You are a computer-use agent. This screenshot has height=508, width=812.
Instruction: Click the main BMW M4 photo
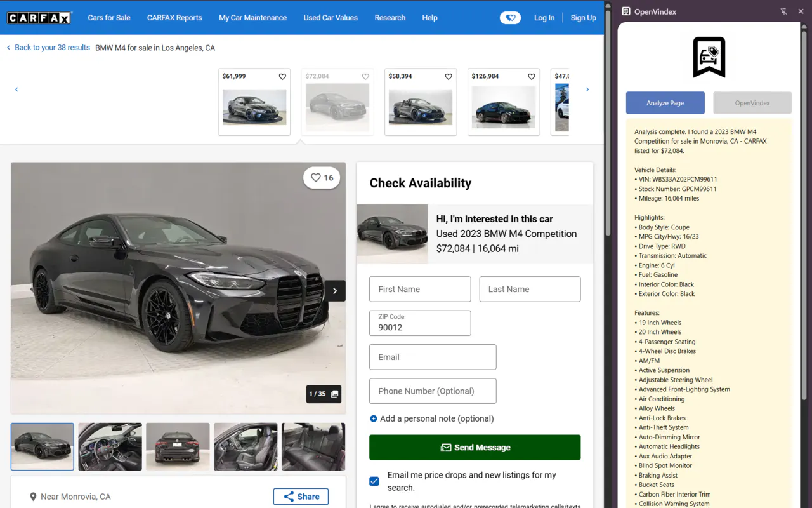(x=178, y=288)
